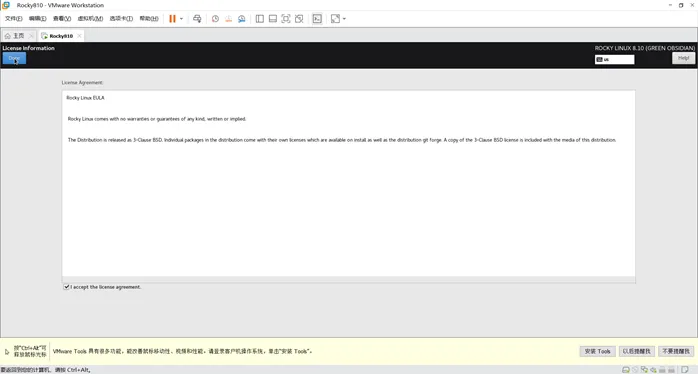
Task: Click the hard disk status bar icon
Action: coord(625,370)
